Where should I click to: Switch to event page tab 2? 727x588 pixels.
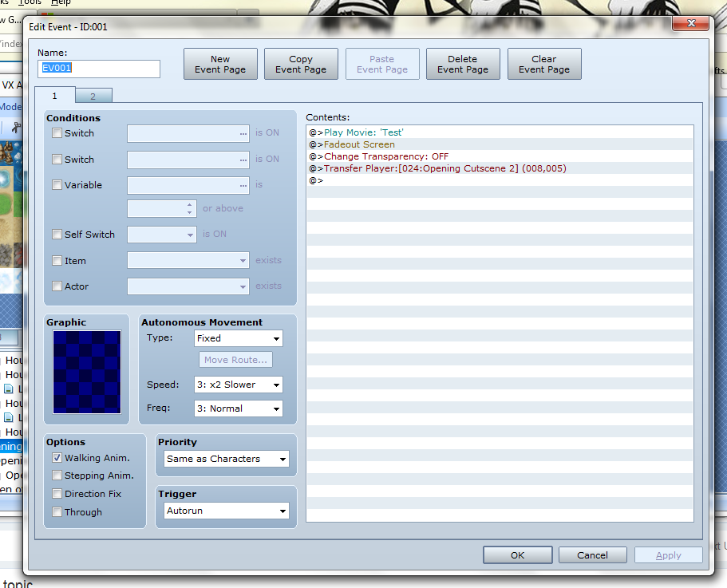coord(93,96)
